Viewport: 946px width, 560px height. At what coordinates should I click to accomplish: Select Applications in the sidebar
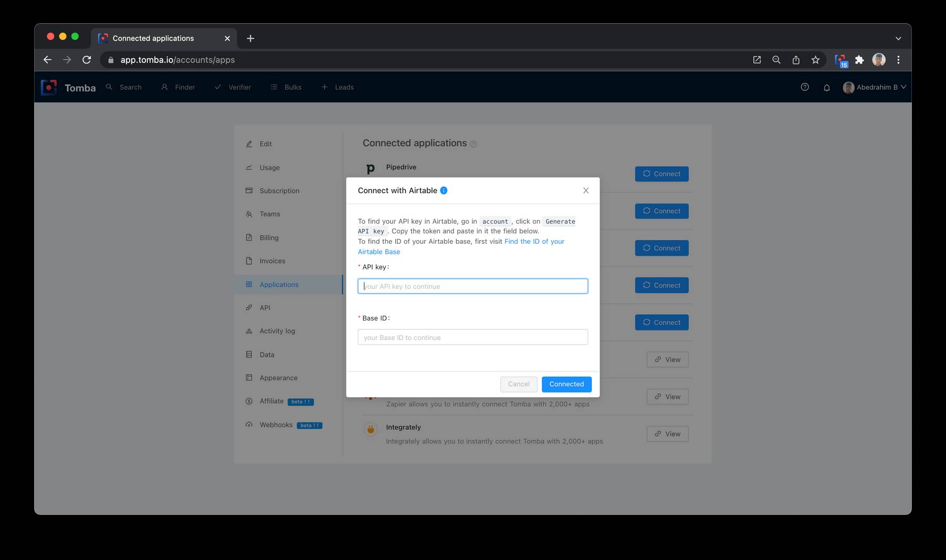pos(289,284)
